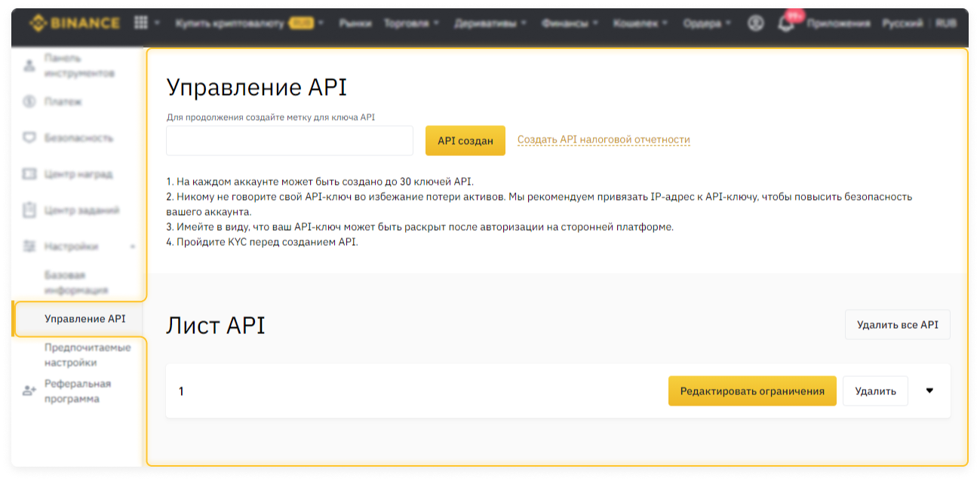
Task: Open Центр наград in sidebar
Action: click(x=78, y=174)
